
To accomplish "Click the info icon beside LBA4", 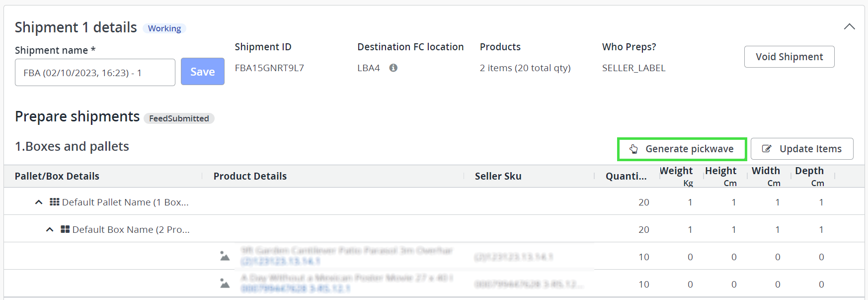I will [x=393, y=68].
